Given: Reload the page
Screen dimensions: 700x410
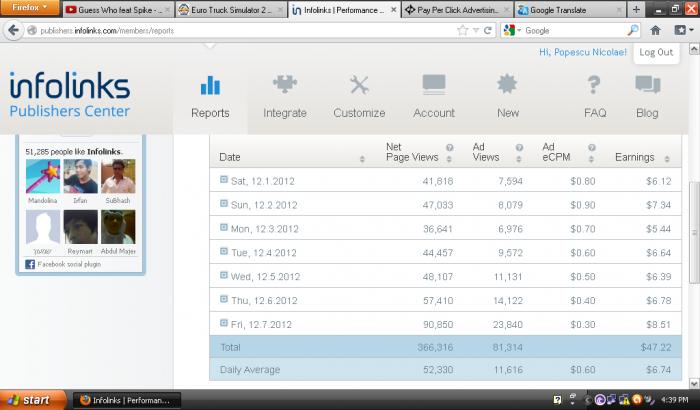Looking at the screenshot, I should 488,30.
